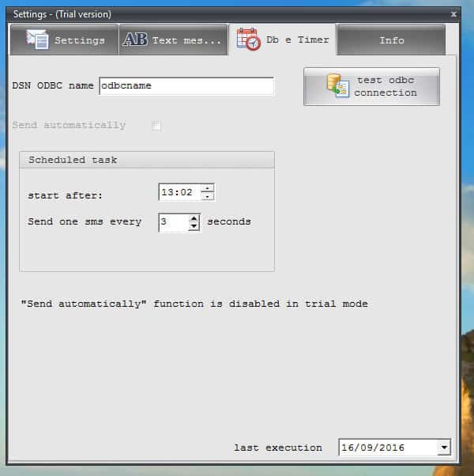This screenshot has width=474, height=476.
Task: Click the seconds interval value field
Action: (x=172, y=222)
